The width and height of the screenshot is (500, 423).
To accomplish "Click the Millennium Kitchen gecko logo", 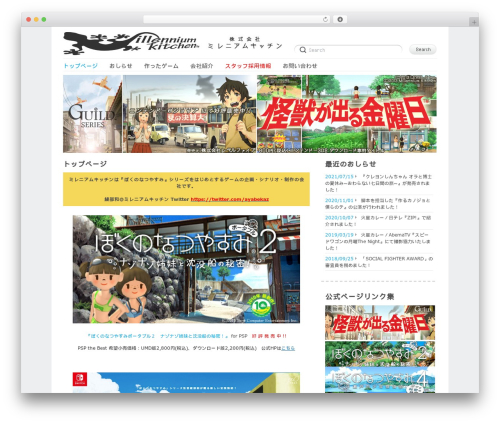I will click(131, 43).
